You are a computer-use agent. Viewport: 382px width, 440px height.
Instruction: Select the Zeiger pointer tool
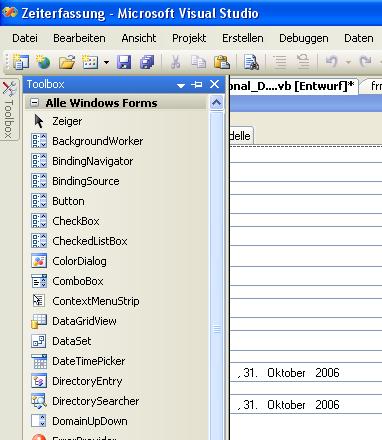click(116, 121)
